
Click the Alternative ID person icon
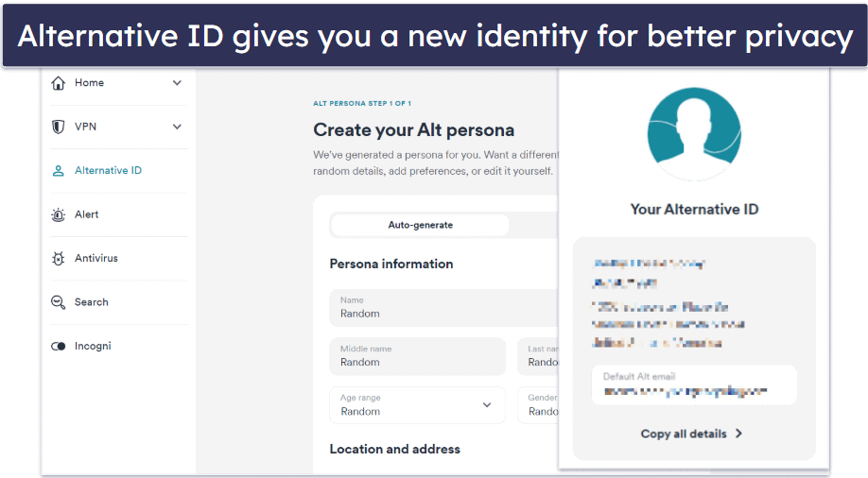[x=58, y=170]
